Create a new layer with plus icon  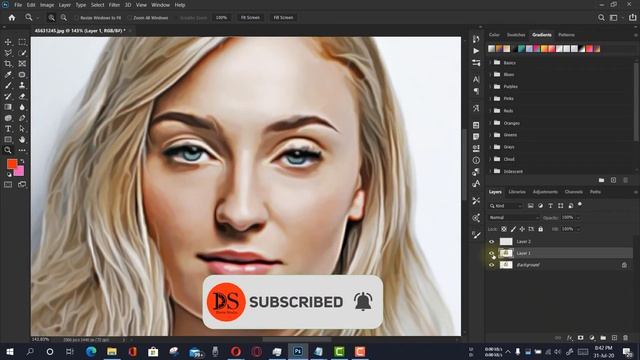(x=614, y=338)
